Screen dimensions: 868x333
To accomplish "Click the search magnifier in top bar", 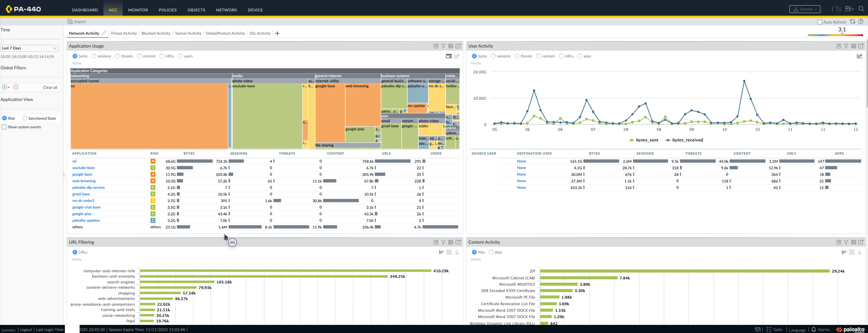I will (861, 9).
